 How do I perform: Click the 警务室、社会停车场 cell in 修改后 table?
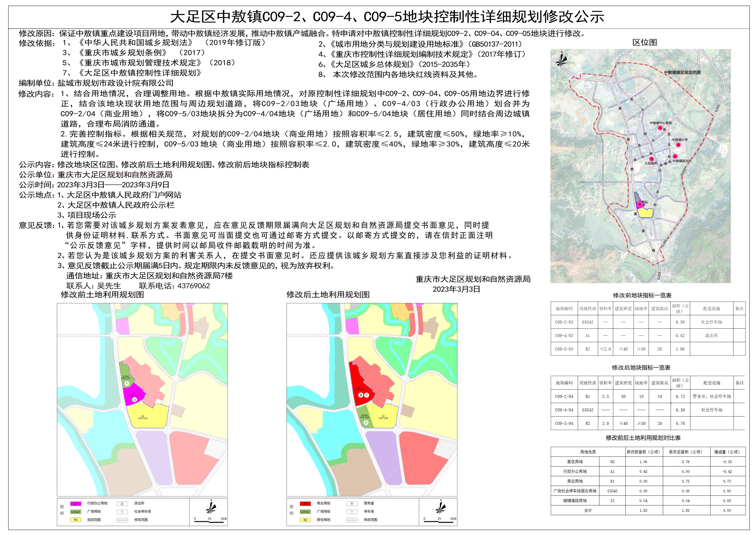pos(712,397)
